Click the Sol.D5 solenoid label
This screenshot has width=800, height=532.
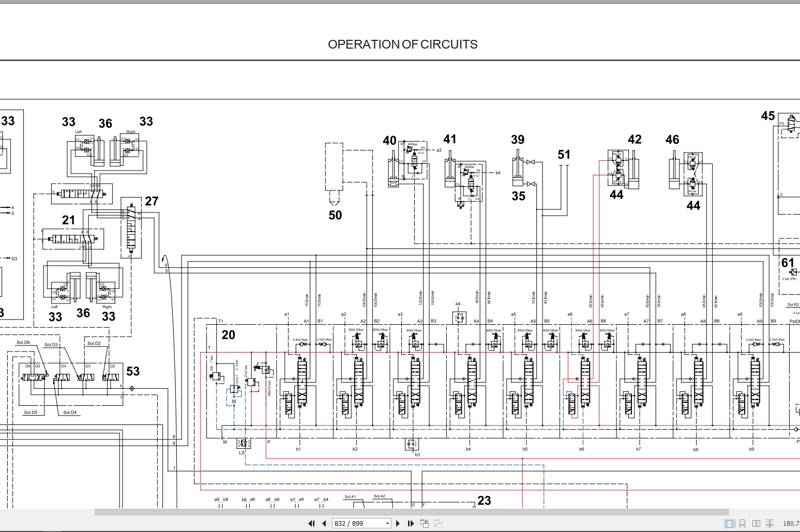[31, 413]
